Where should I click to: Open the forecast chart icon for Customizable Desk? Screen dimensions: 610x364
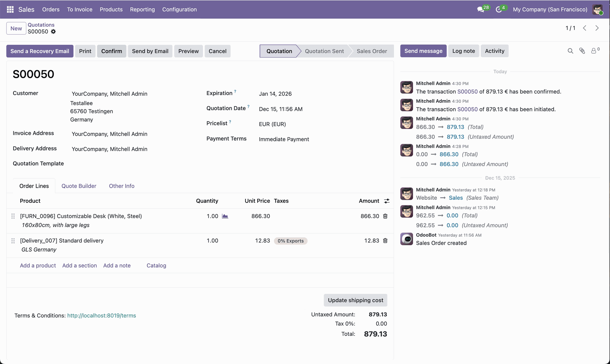pos(225,216)
